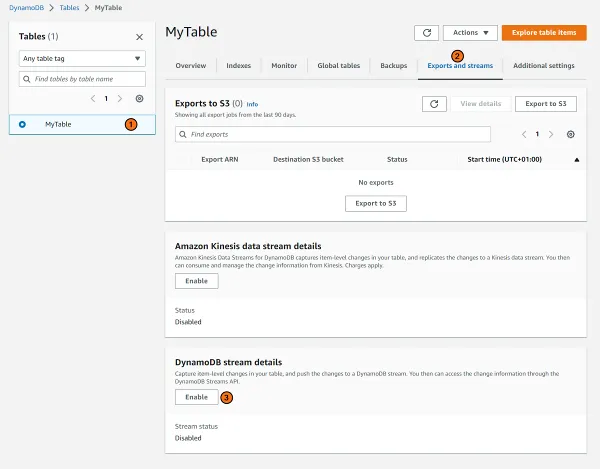Open the Global tables tab

click(339, 66)
